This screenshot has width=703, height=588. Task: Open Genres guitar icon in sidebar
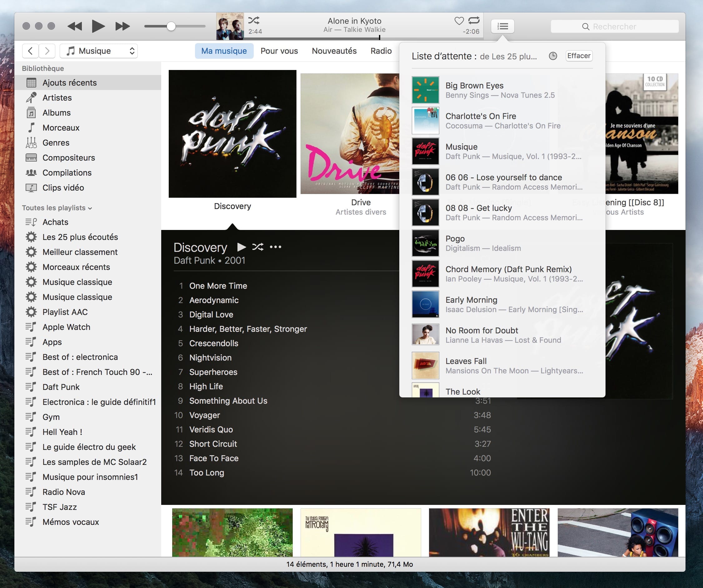[x=31, y=142]
